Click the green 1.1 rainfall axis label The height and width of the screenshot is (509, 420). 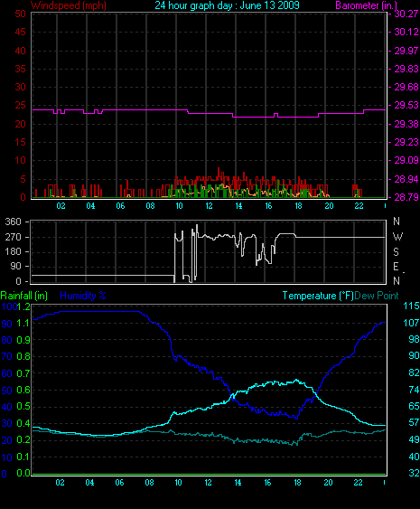click(x=23, y=323)
